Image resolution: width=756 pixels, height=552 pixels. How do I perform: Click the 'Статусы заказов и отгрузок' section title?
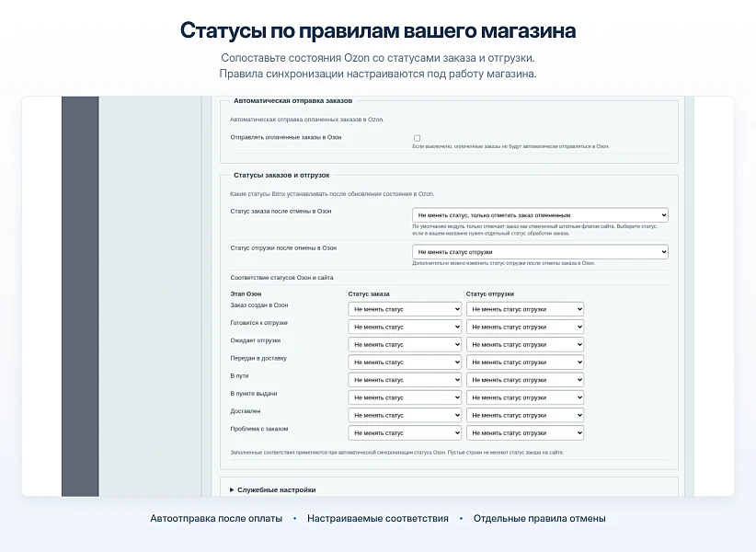(x=281, y=175)
